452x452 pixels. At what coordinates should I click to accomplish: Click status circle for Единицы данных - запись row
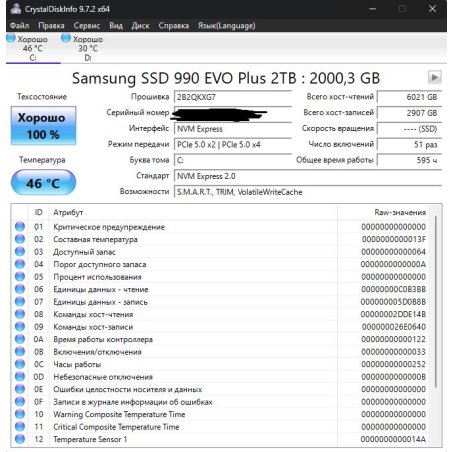click(x=20, y=302)
